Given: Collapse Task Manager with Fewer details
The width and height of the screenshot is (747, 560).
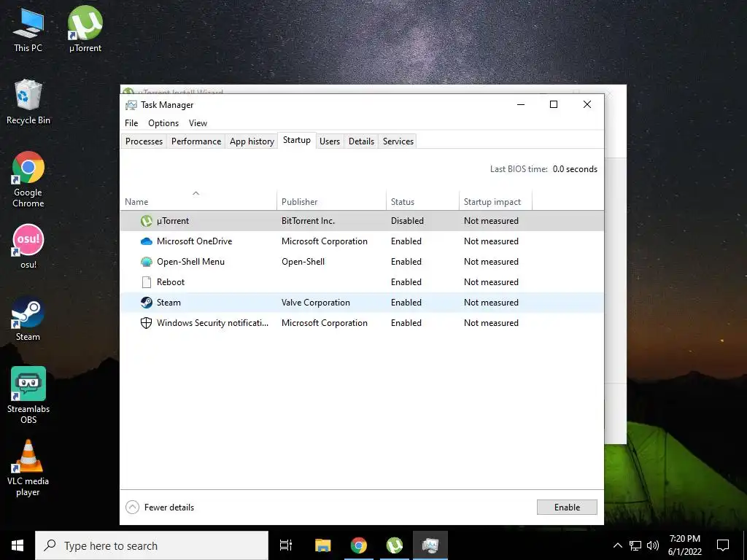Looking at the screenshot, I should coord(160,507).
